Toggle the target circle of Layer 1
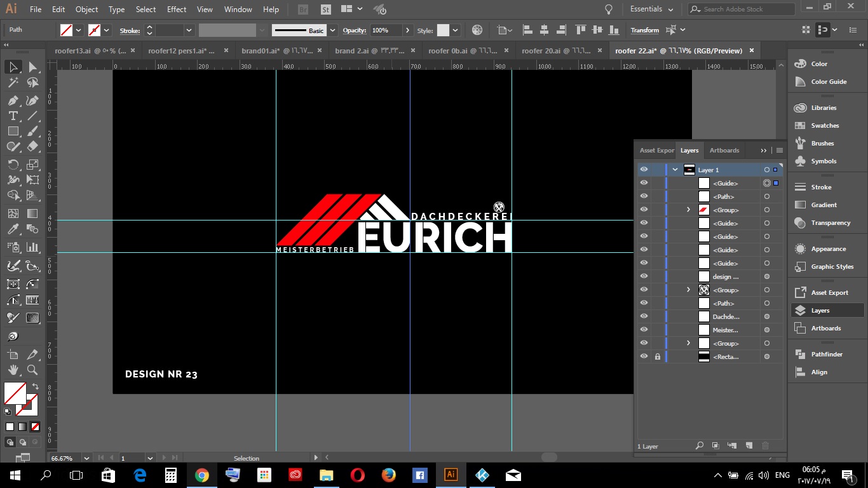This screenshot has height=488, width=868. pos(767,170)
